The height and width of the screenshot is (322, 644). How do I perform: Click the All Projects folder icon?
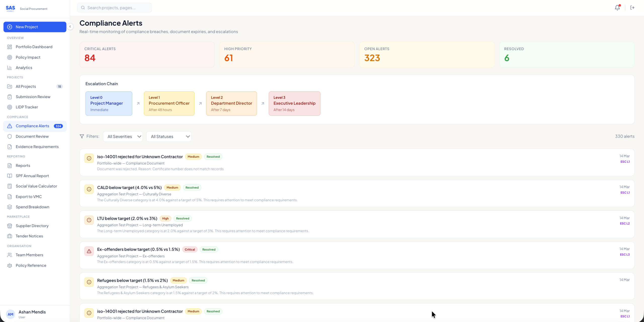coord(10,87)
